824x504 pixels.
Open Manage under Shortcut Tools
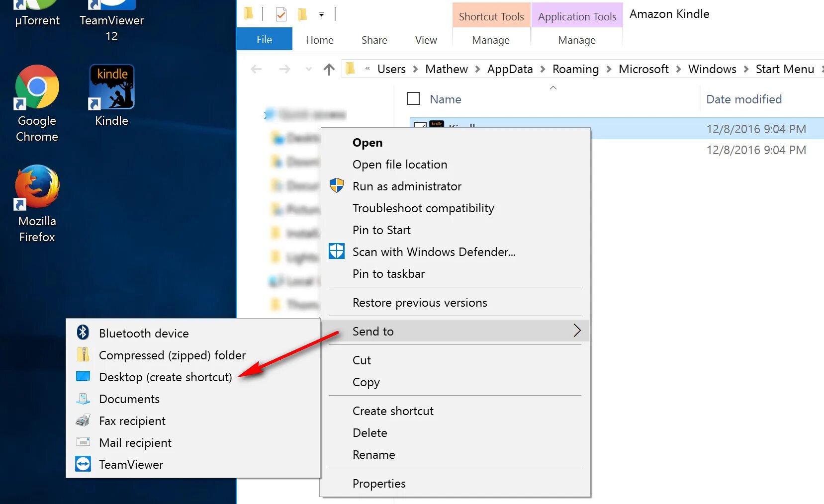(491, 40)
